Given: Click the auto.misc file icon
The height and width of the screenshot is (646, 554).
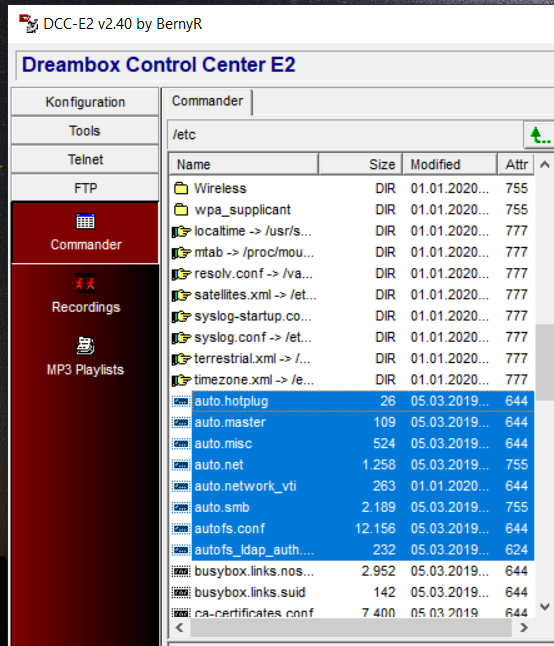Looking at the screenshot, I should point(181,444).
